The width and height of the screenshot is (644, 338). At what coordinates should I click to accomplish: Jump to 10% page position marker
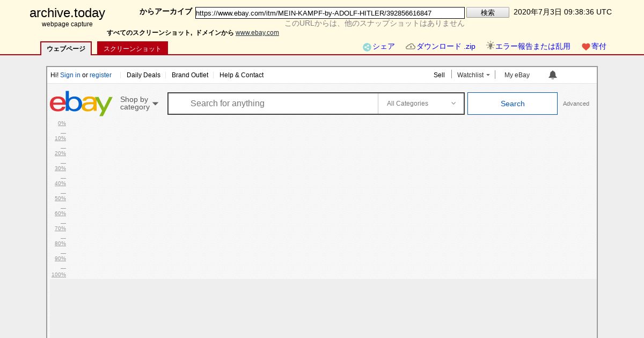click(x=60, y=138)
